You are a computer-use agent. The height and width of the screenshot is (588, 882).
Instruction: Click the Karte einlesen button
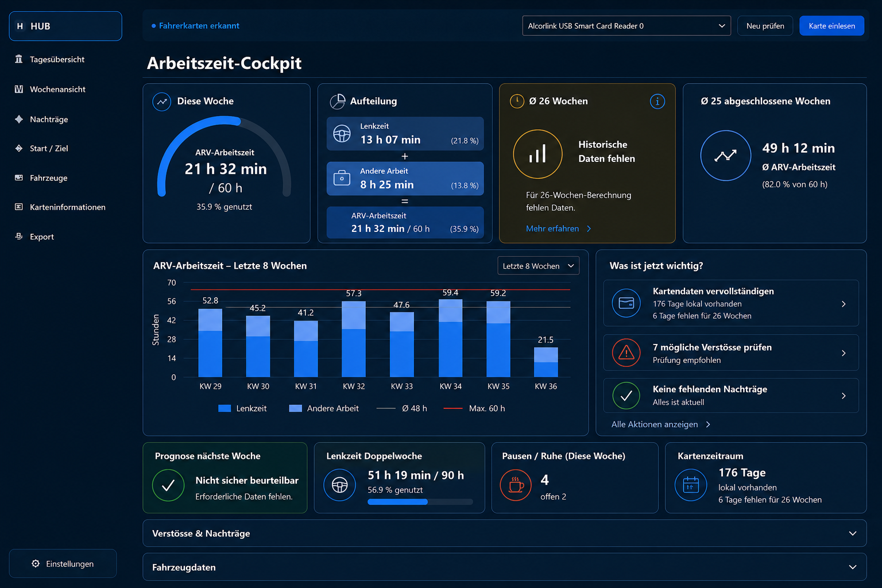[x=831, y=26]
